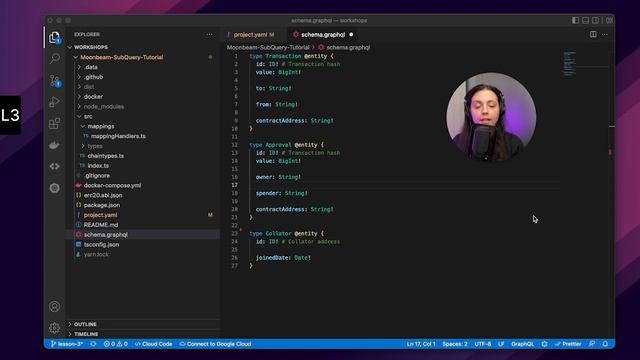Image resolution: width=640 pixels, height=360 pixels.
Task: Customize layout in title bar
Action: coord(609,20)
